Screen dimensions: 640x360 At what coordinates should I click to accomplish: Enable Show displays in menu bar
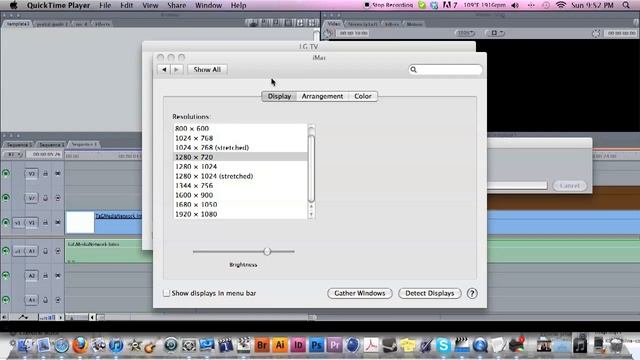point(167,293)
